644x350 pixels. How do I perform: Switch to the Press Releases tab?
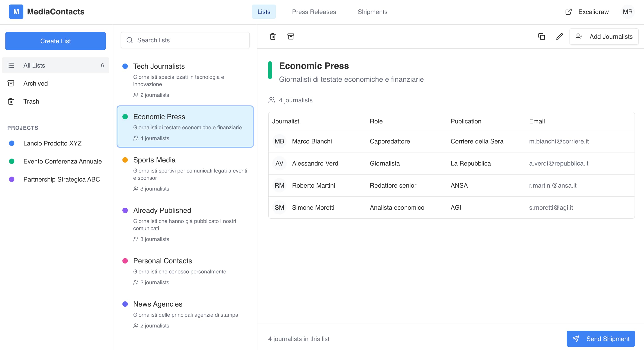(x=314, y=12)
